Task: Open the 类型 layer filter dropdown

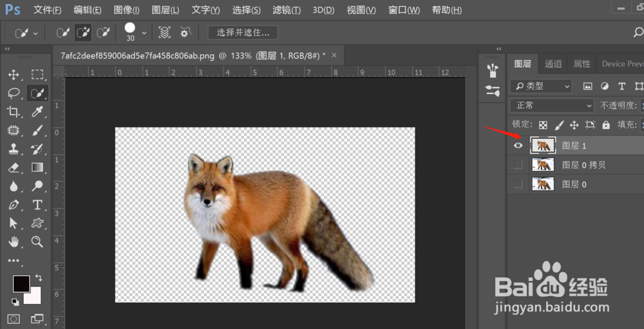Action: (x=541, y=86)
